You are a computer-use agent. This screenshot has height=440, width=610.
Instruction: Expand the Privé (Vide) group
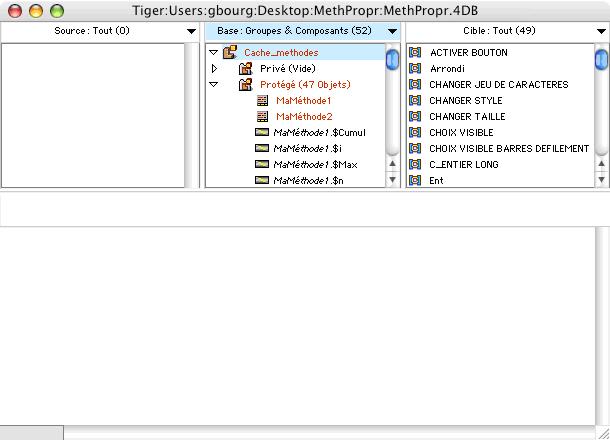(214, 69)
